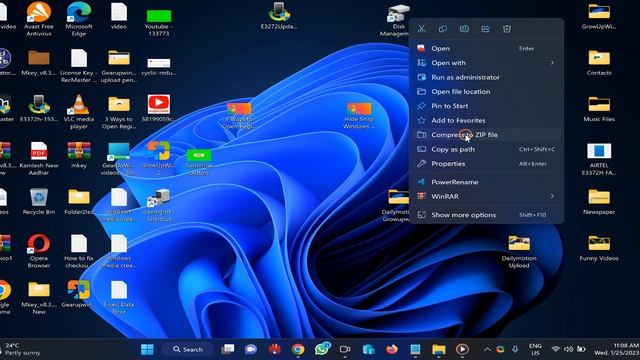
Task: Open Properties from context menu
Action: click(486, 164)
